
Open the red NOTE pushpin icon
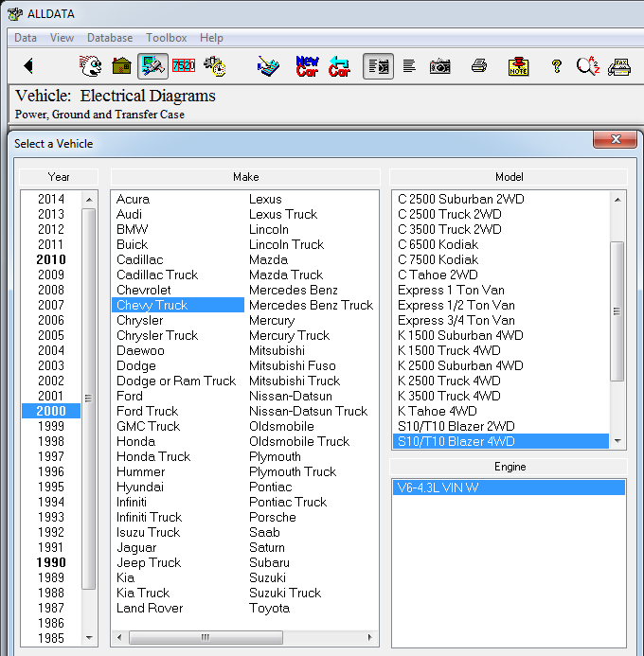(x=518, y=66)
